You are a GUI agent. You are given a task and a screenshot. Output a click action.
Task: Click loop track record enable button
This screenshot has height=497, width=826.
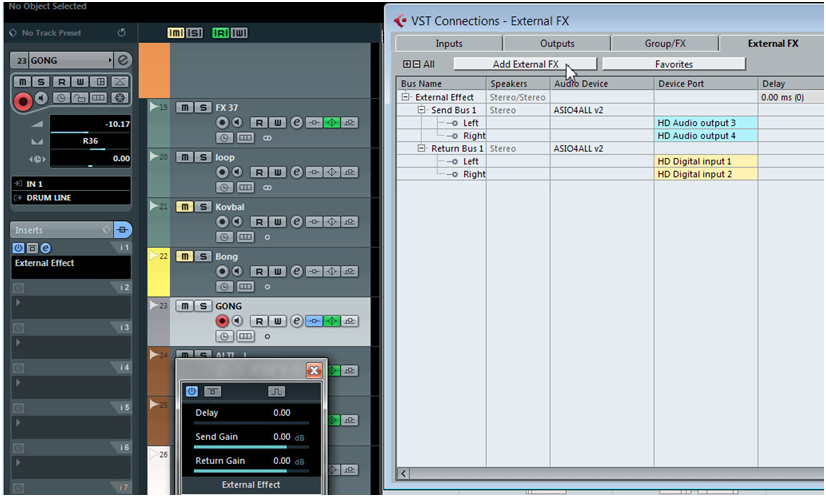[222, 172]
